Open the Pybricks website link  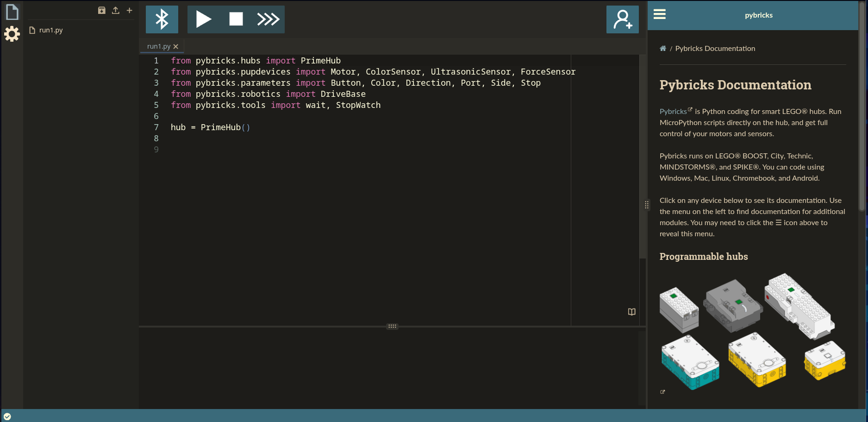[672, 111]
